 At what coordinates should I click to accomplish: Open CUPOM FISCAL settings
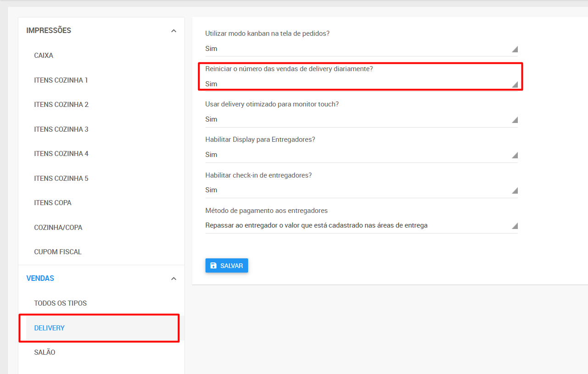point(58,252)
